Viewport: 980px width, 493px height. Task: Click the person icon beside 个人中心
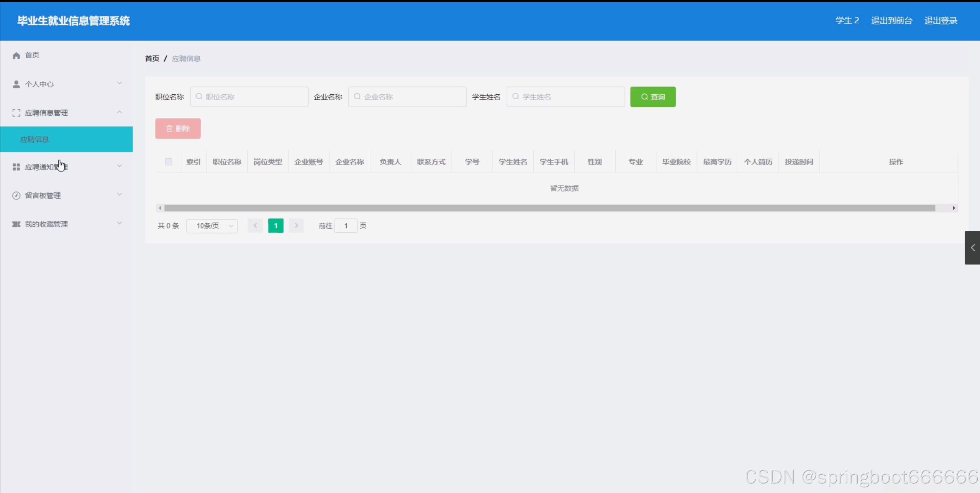point(16,84)
